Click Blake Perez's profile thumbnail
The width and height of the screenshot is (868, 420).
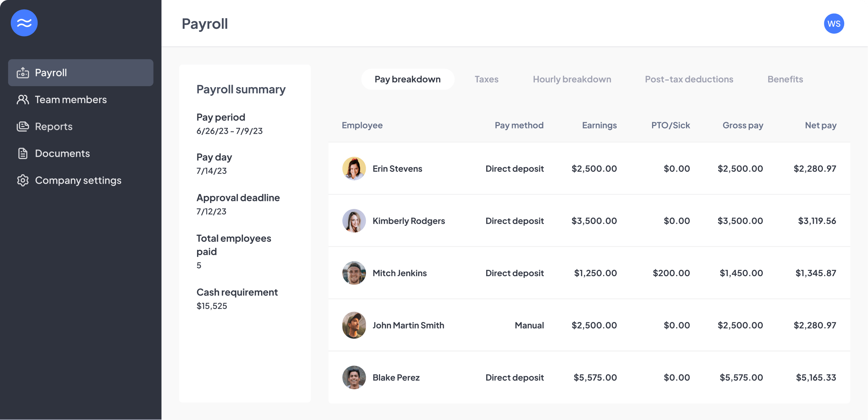pyautogui.click(x=354, y=378)
